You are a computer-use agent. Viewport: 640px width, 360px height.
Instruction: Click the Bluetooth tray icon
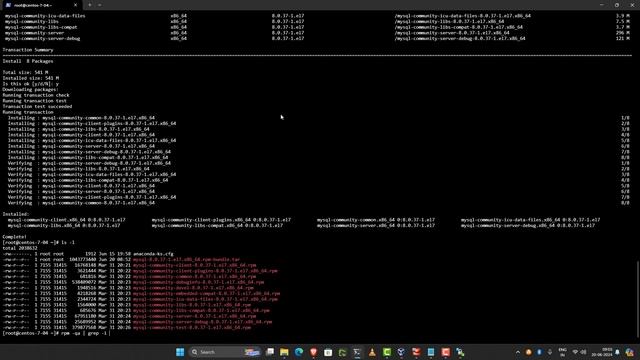[539, 352]
